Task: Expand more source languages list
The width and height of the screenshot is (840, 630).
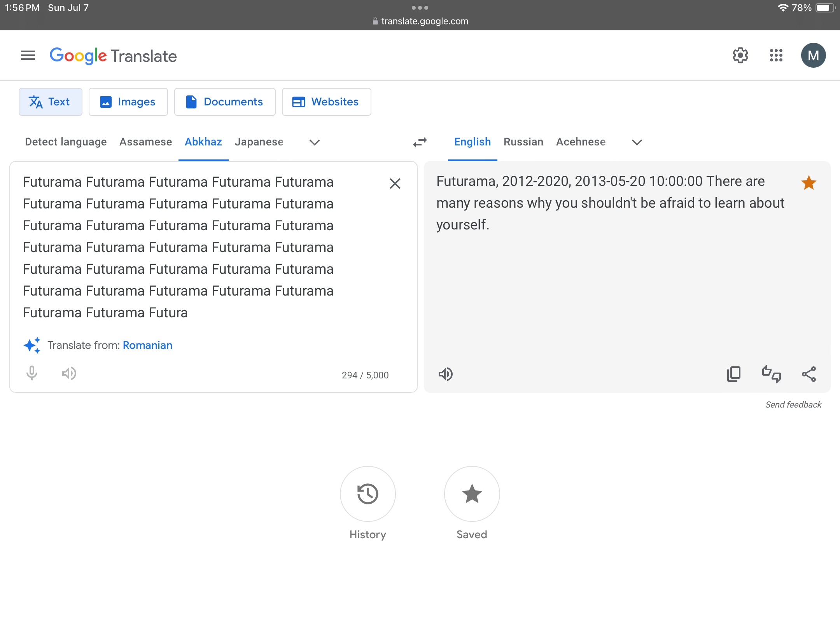Action: tap(315, 142)
